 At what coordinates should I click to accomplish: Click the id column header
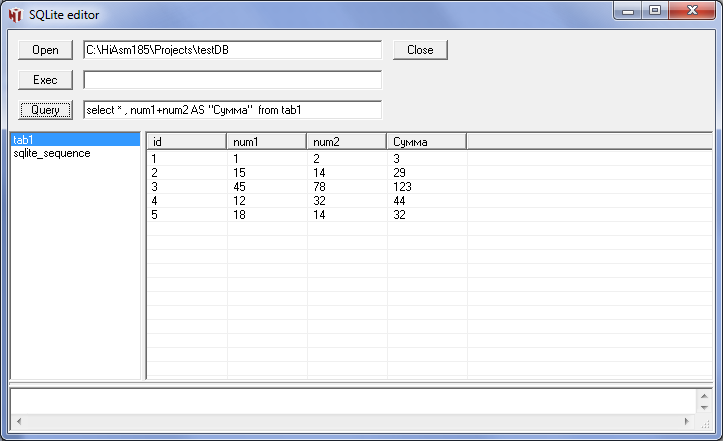186,142
